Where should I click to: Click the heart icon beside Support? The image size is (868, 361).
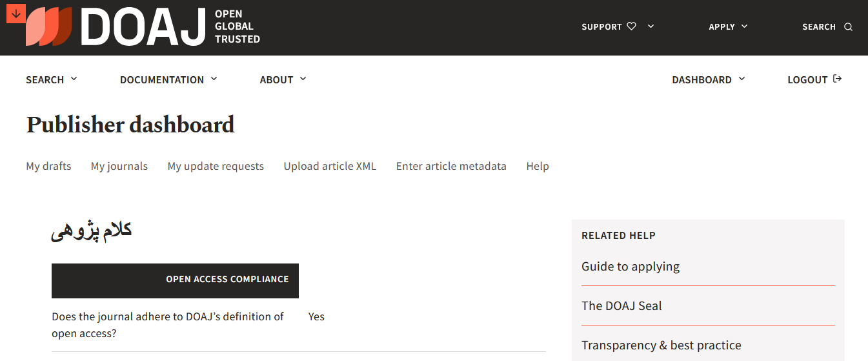(632, 26)
